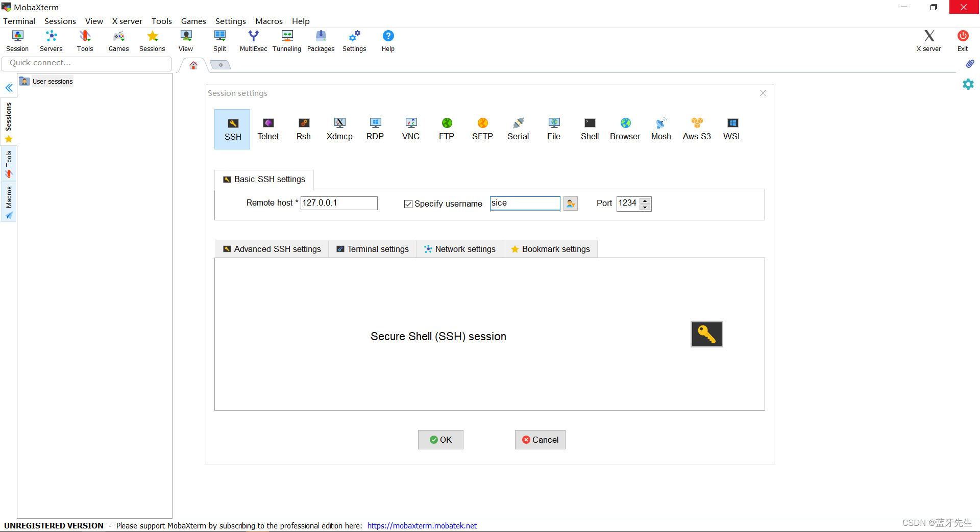
Task: Open the Tunneling tool
Action: pyautogui.click(x=287, y=40)
